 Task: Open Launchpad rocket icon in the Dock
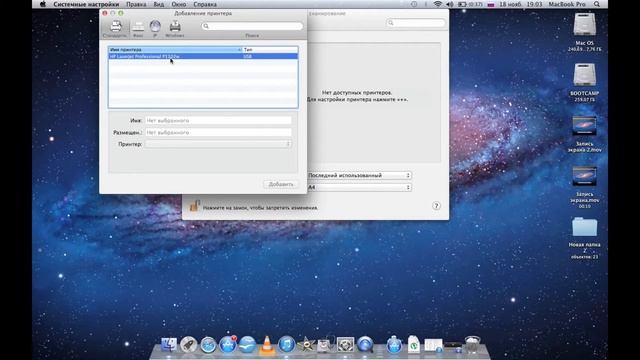188,345
